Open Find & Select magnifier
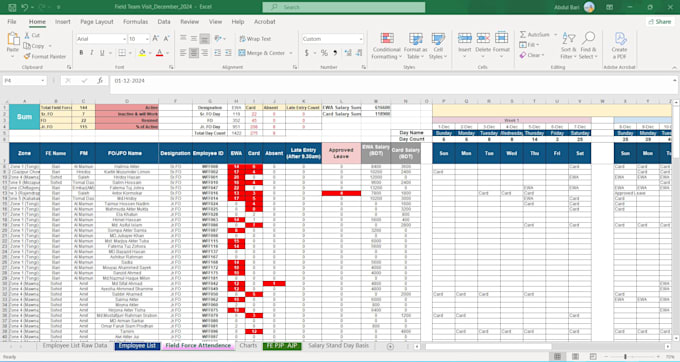Viewport: 680px width, 362px height. coord(588,46)
